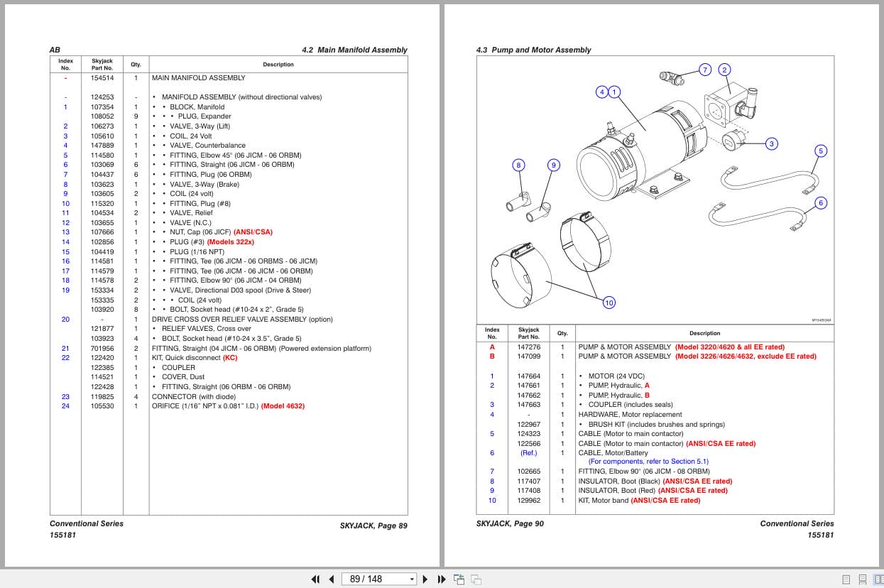Click 'HARDWARE, Motor replacement' text
The width and height of the screenshot is (884, 588).
pyautogui.click(x=630, y=415)
